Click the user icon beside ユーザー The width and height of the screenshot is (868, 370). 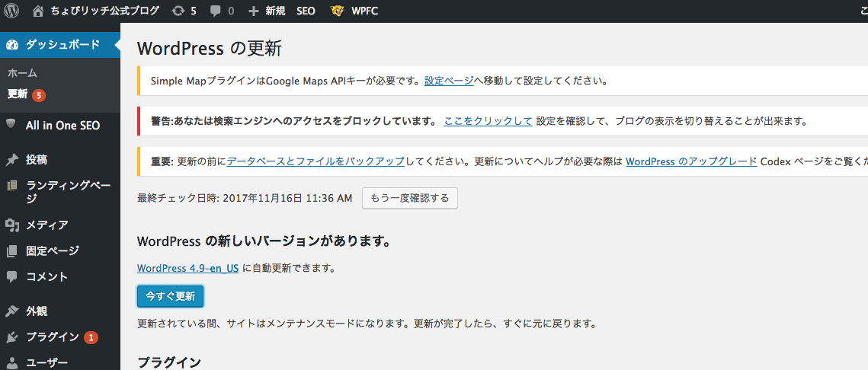(x=12, y=363)
